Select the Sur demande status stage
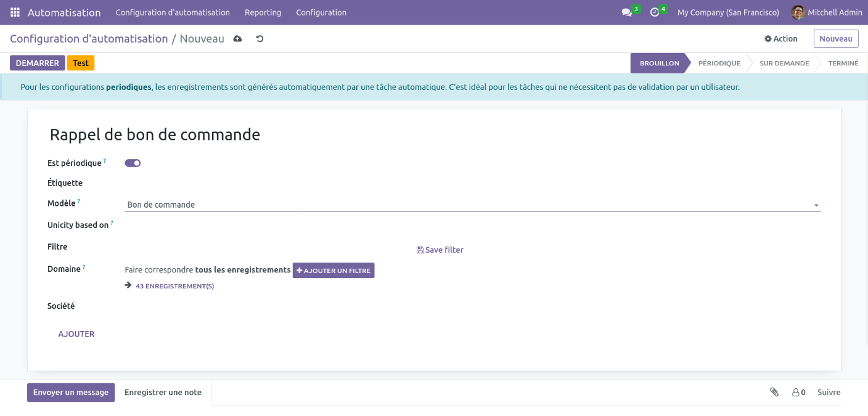 (x=784, y=63)
